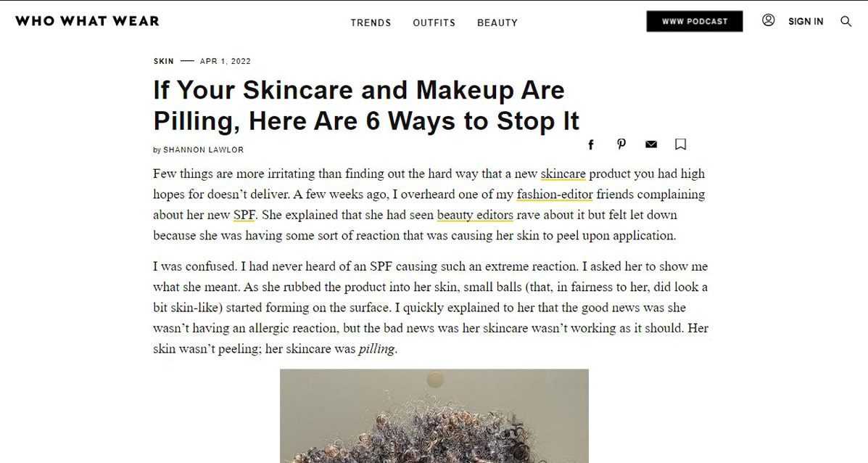This screenshot has width=868, height=463.
Task: Click the article headline about pilling
Action: pos(366,105)
